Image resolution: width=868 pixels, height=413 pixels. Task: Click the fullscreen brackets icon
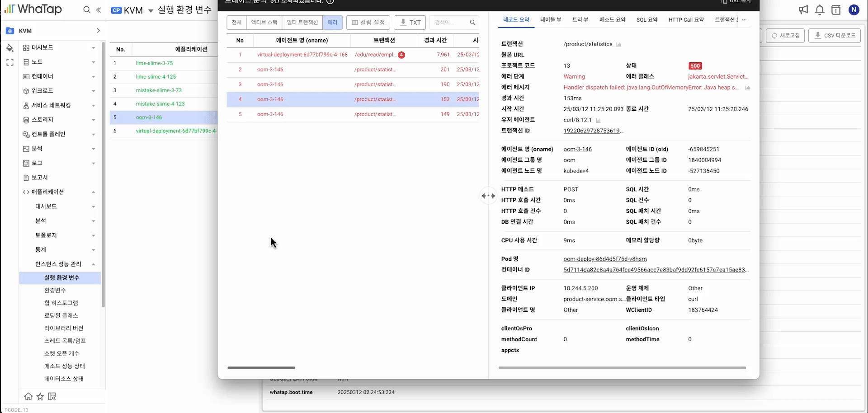[10, 62]
